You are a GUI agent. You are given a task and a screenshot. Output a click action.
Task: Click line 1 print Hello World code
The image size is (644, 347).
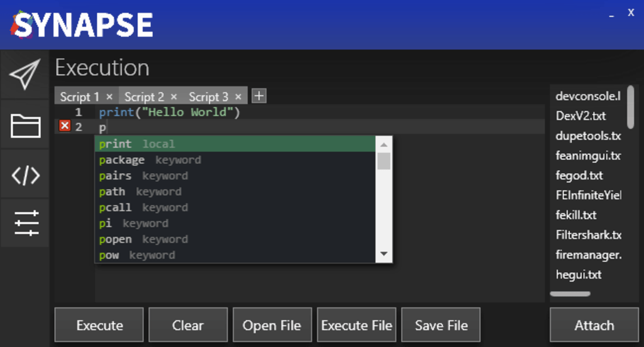click(x=169, y=112)
